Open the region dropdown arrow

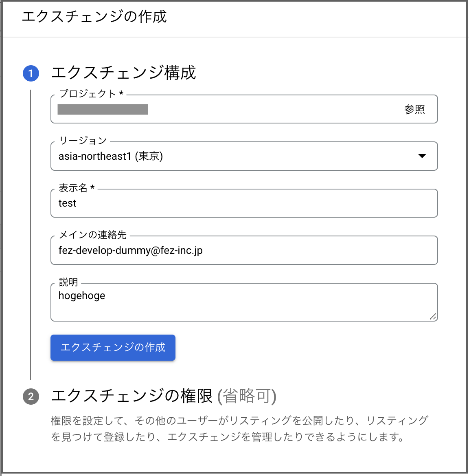[x=422, y=156]
